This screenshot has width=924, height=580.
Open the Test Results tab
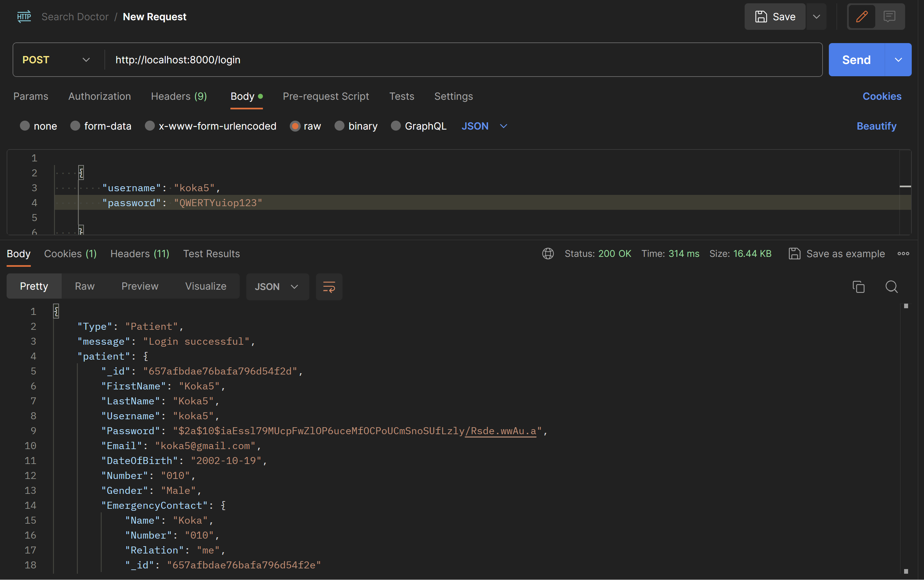[x=212, y=254]
